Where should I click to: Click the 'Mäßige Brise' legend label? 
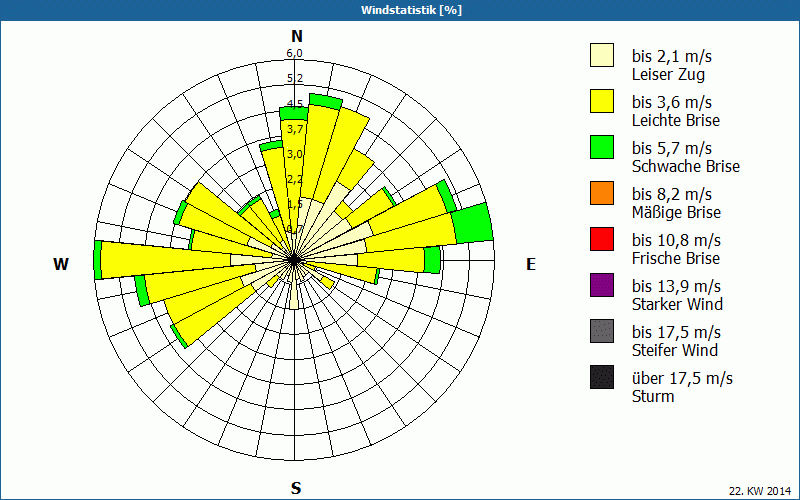[677, 212]
